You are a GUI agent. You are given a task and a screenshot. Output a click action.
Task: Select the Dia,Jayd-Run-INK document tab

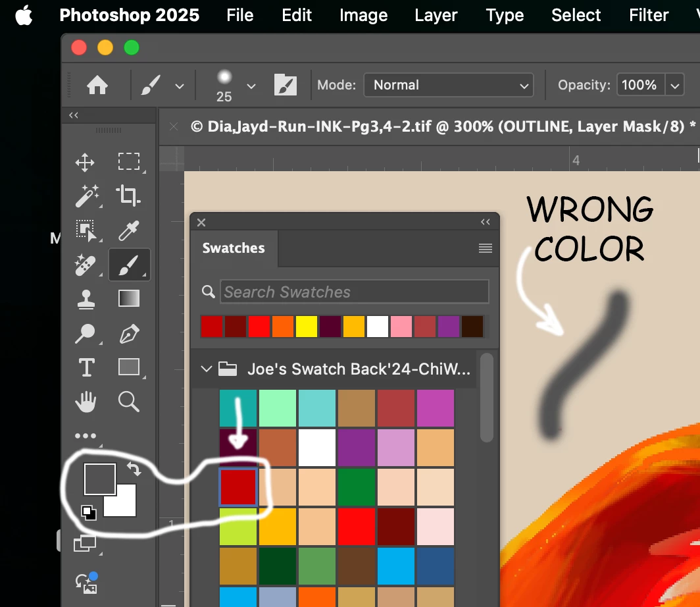coord(443,126)
